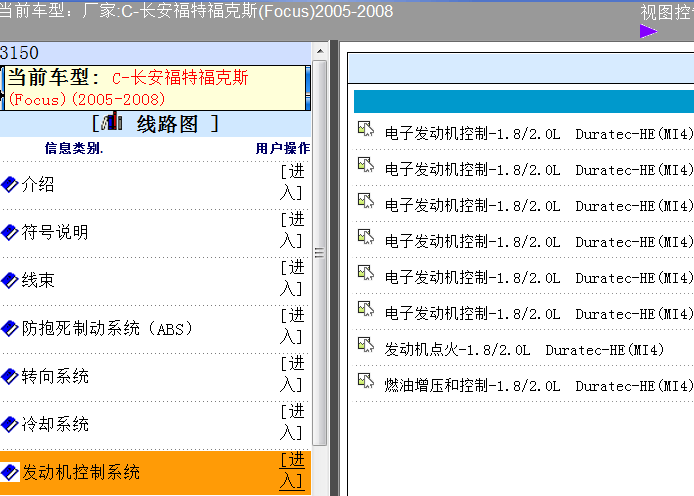Image resolution: width=694 pixels, height=496 pixels.
Task: Click the blue book icon beside 线束
Action: pyautogui.click(x=9, y=281)
